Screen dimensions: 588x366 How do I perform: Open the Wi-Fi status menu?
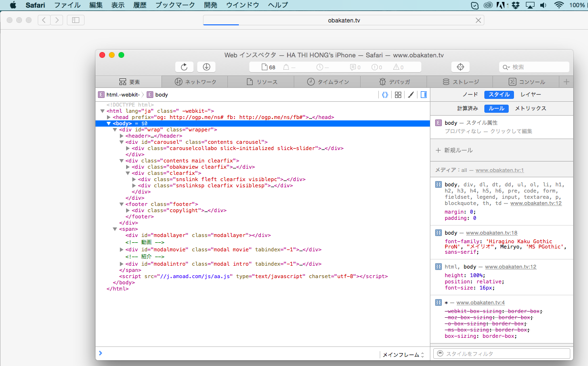pos(559,5)
